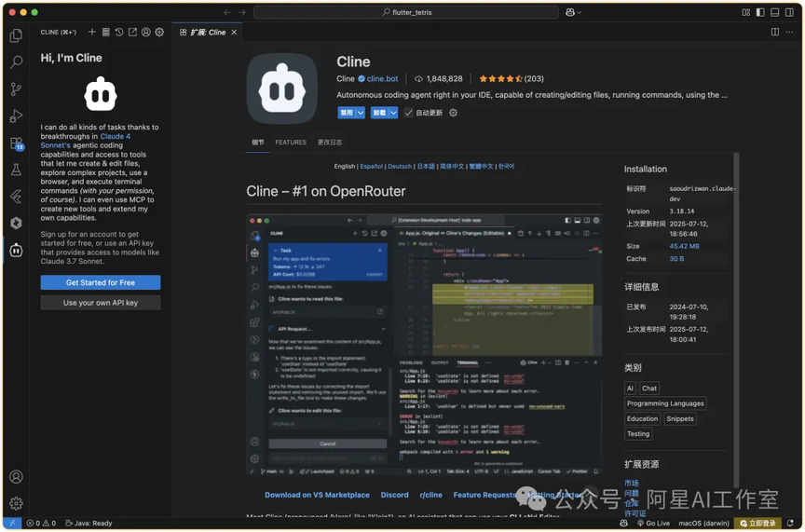The width and height of the screenshot is (805, 532).
Task: Click the Cline demo screenshot in readme
Action: tap(424, 345)
